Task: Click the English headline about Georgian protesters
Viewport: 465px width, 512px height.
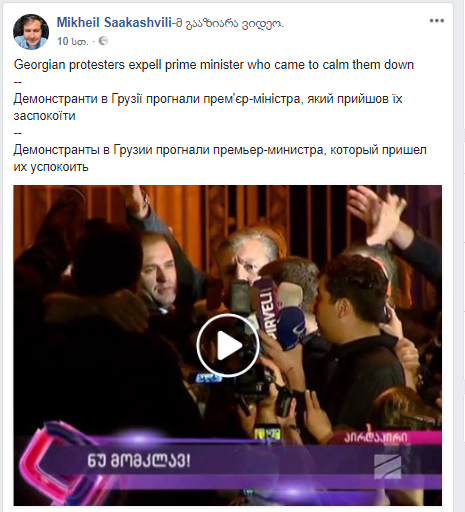Action: [214, 65]
